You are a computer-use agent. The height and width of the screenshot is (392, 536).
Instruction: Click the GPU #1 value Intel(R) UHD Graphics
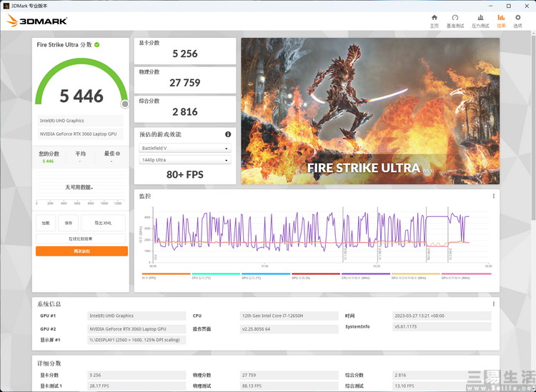tap(137, 316)
